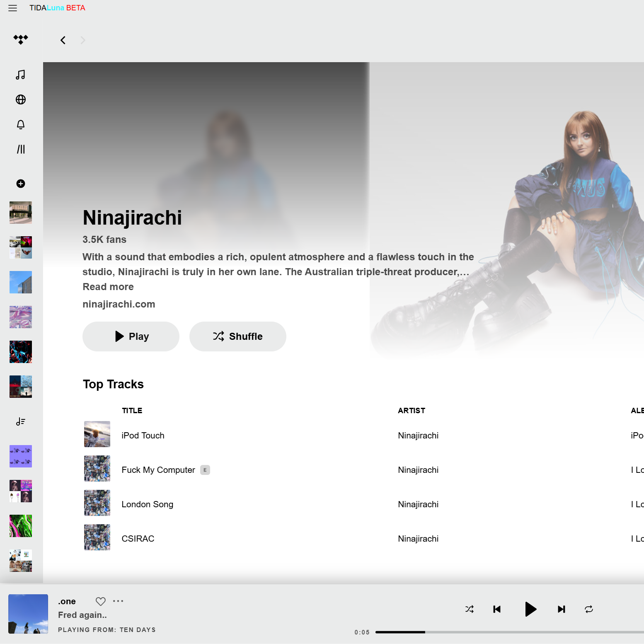Navigate back using the left chevron

(x=63, y=40)
